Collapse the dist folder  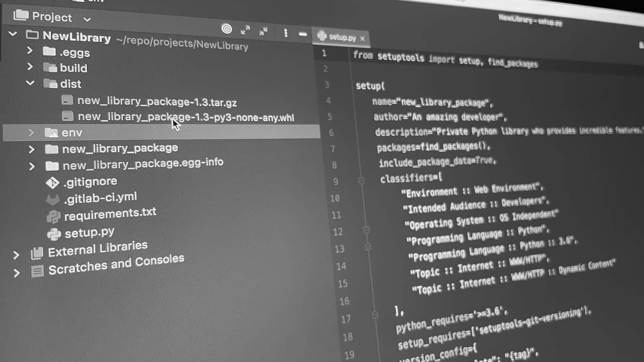31,83
